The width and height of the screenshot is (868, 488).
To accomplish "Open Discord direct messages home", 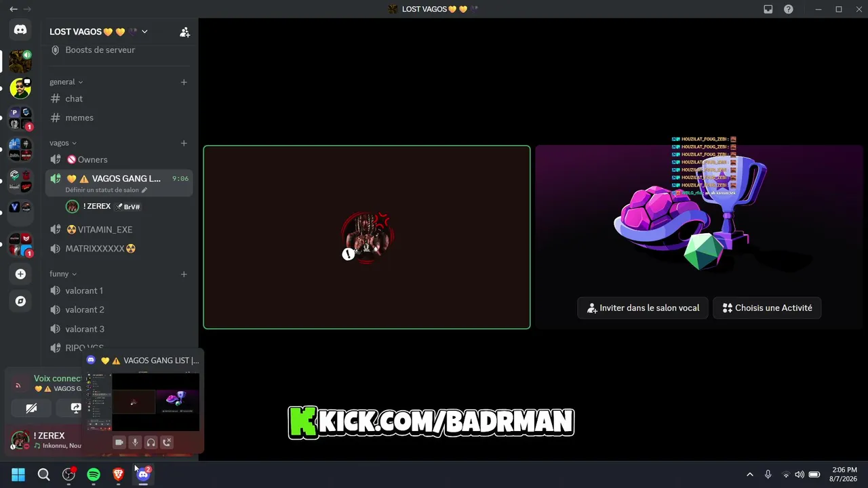I will point(20,30).
